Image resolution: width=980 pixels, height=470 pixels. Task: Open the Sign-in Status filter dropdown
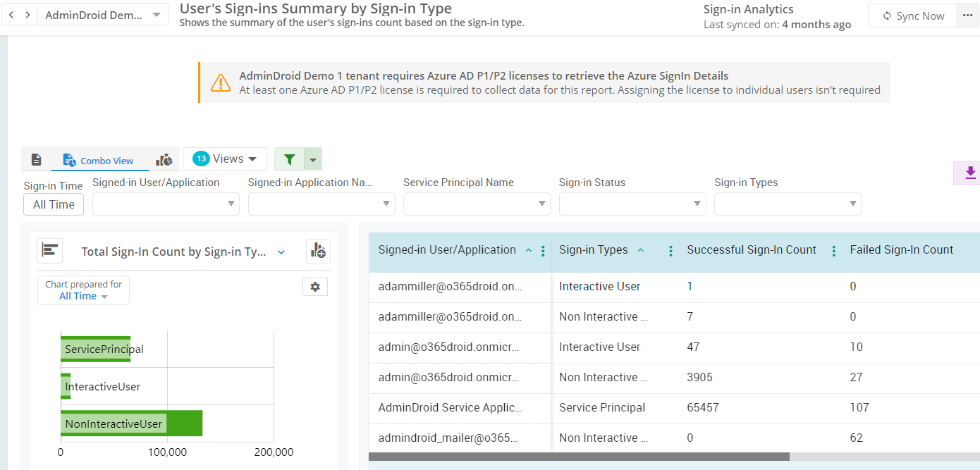632,204
